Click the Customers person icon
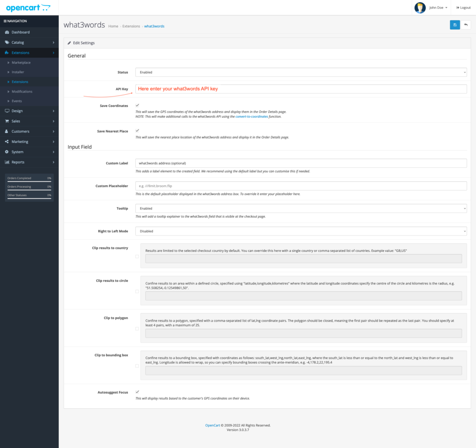This screenshot has width=476, height=448. [6, 132]
